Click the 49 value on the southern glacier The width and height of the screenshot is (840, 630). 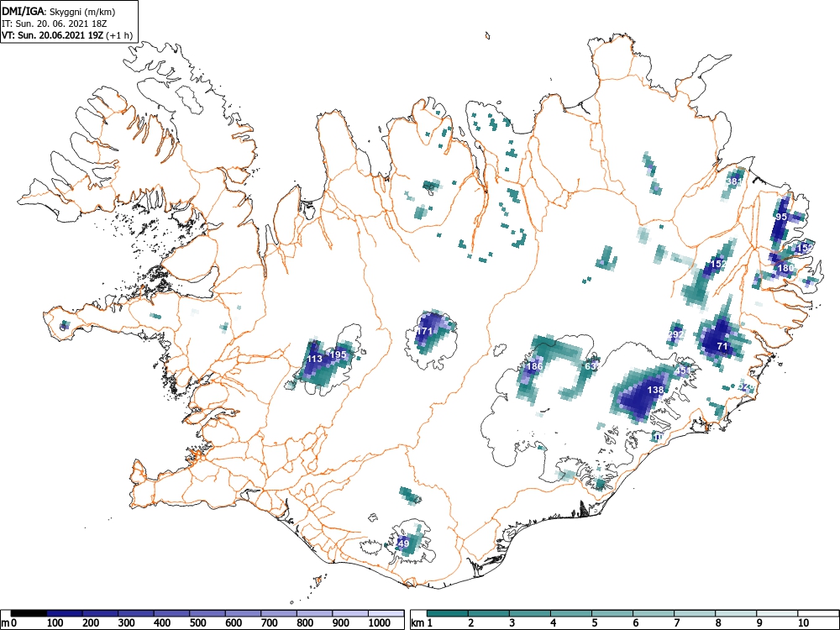[404, 543]
